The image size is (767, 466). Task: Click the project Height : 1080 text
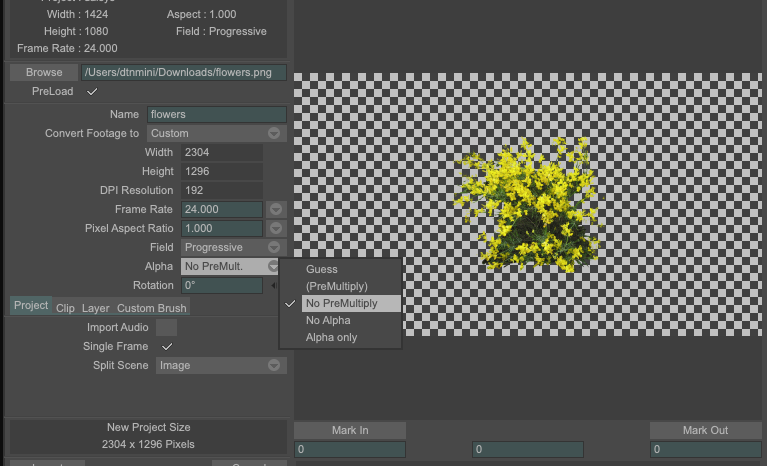click(x=76, y=31)
